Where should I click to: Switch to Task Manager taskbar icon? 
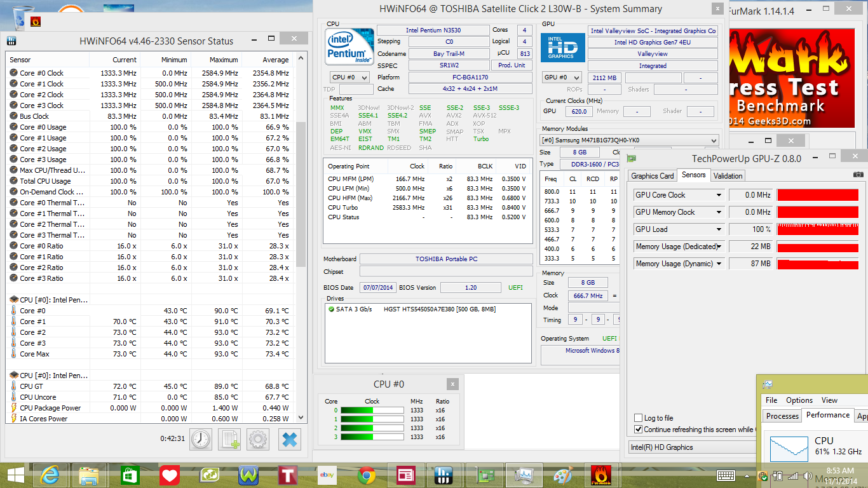(524, 475)
